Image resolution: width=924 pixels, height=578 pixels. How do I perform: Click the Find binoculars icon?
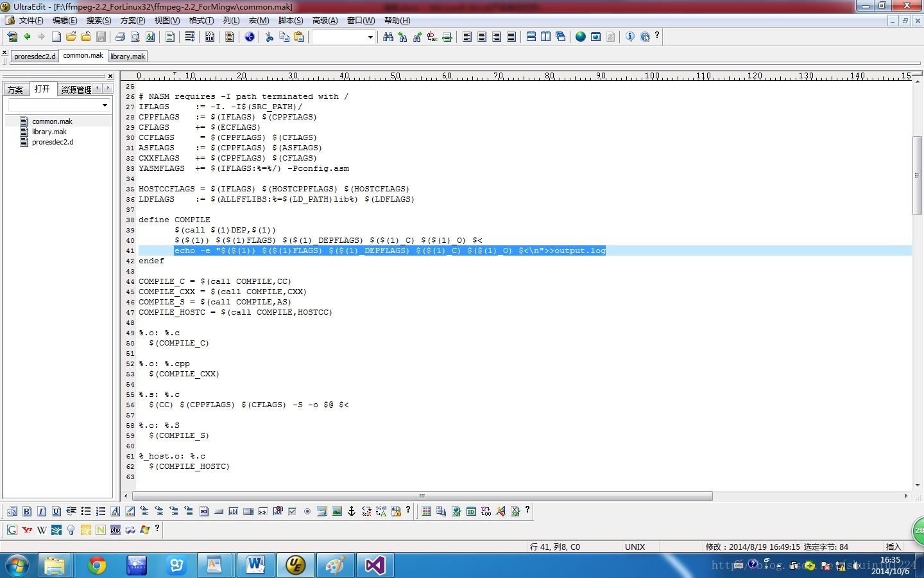(x=388, y=37)
